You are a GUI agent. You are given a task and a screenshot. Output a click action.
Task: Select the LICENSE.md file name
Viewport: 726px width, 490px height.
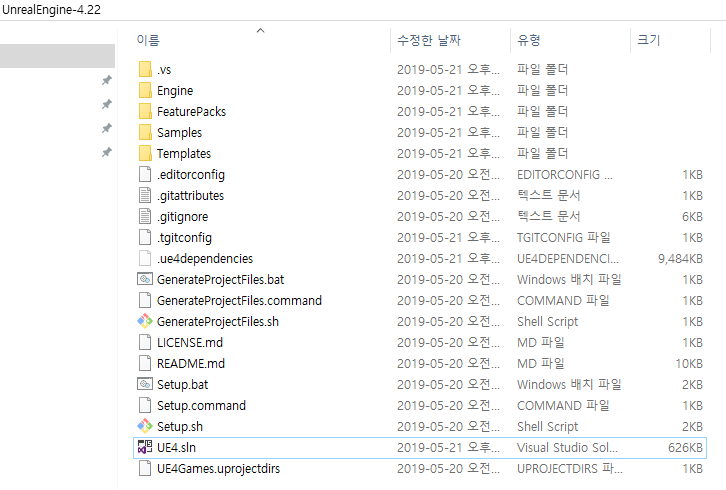click(190, 342)
